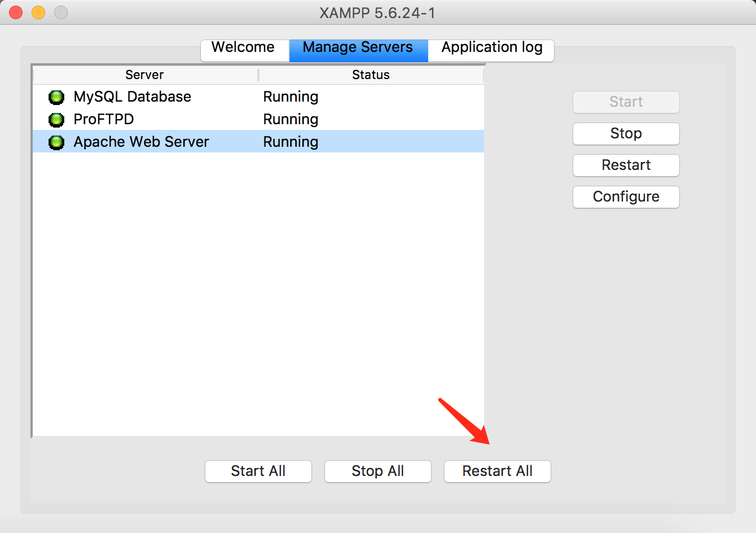This screenshot has height=533, width=756.
Task: Click the greyed-out Start button
Action: click(626, 102)
